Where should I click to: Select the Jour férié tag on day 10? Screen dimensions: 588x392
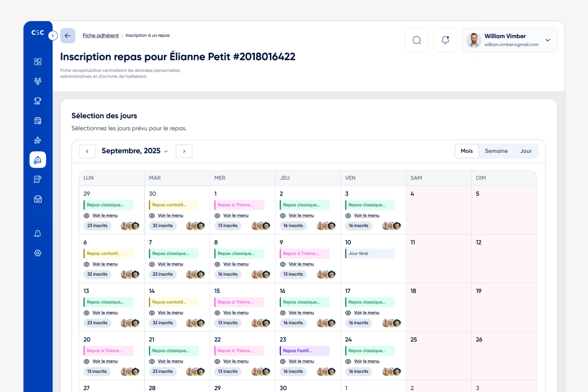[370, 254]
